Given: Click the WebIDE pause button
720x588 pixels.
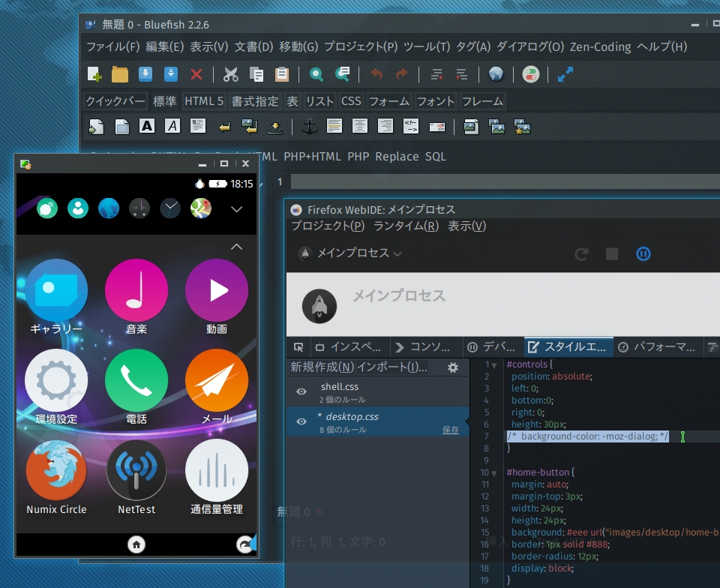Looking at the screenshot, I should pos(643,253).
